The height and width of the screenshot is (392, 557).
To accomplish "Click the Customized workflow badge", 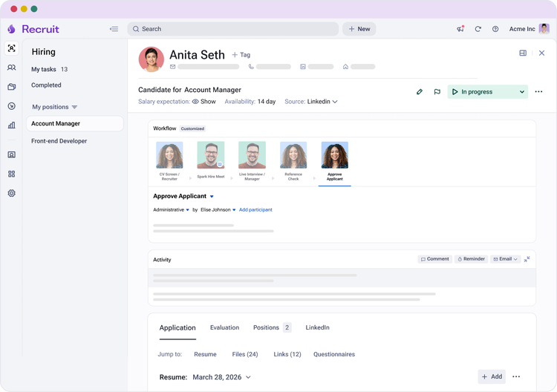I will [192, 128].
